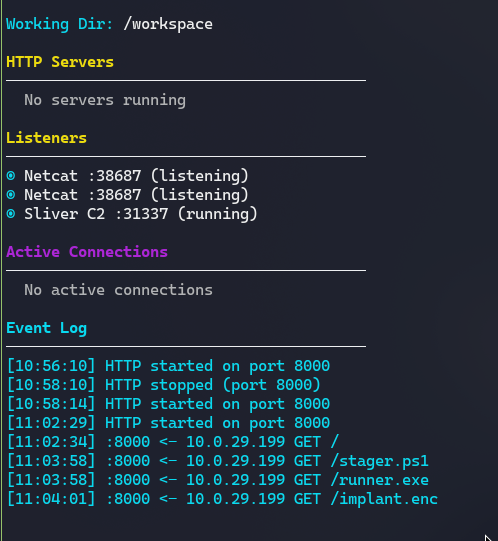Click the GET /implant.enc log entry
This screenshot has width=498, height=541.
coord(222,499)
